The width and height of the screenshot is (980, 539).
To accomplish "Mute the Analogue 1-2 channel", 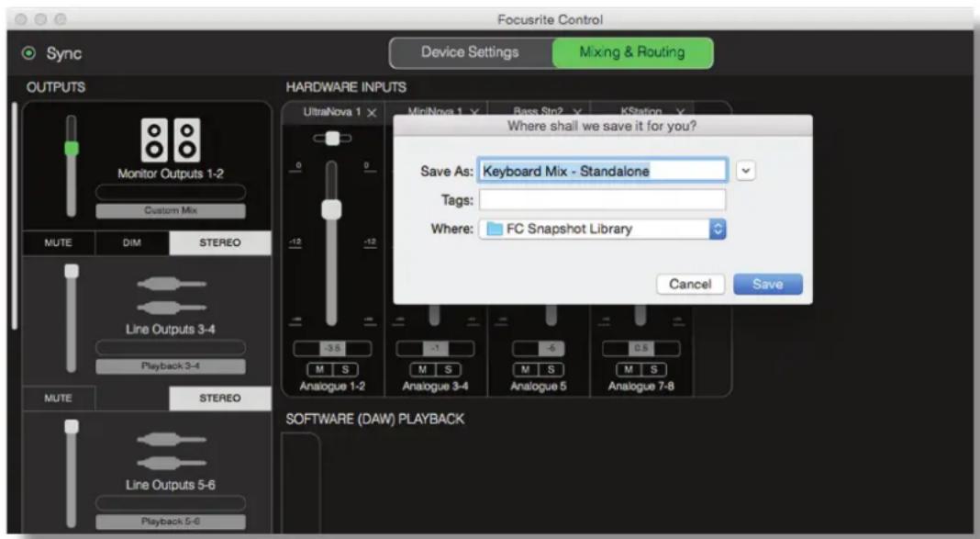I will [319, 369].
